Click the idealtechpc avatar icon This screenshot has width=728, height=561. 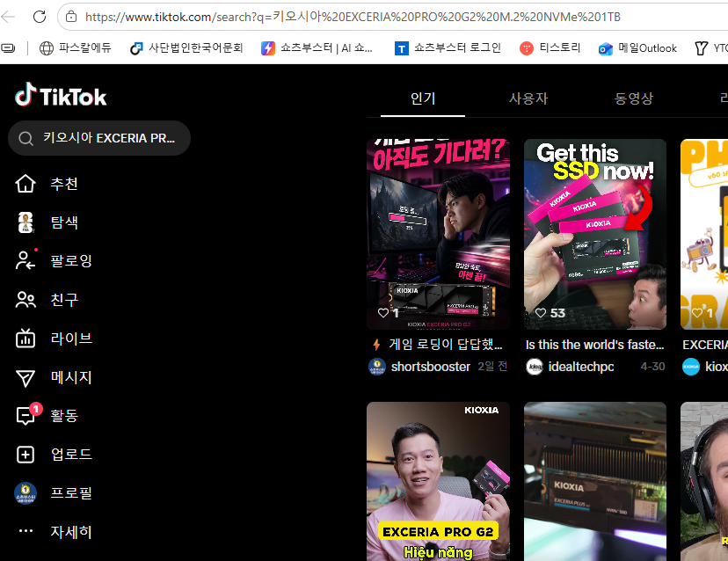tap(535, 367)
